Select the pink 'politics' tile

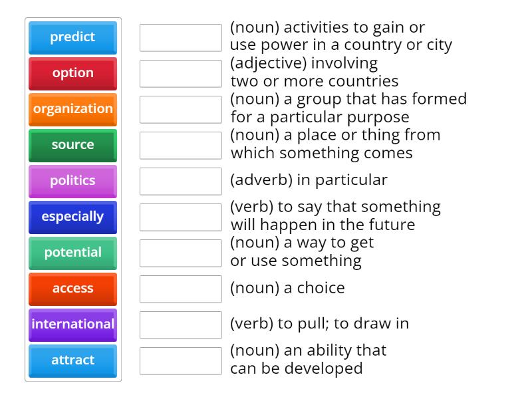[x=72, y=181]
